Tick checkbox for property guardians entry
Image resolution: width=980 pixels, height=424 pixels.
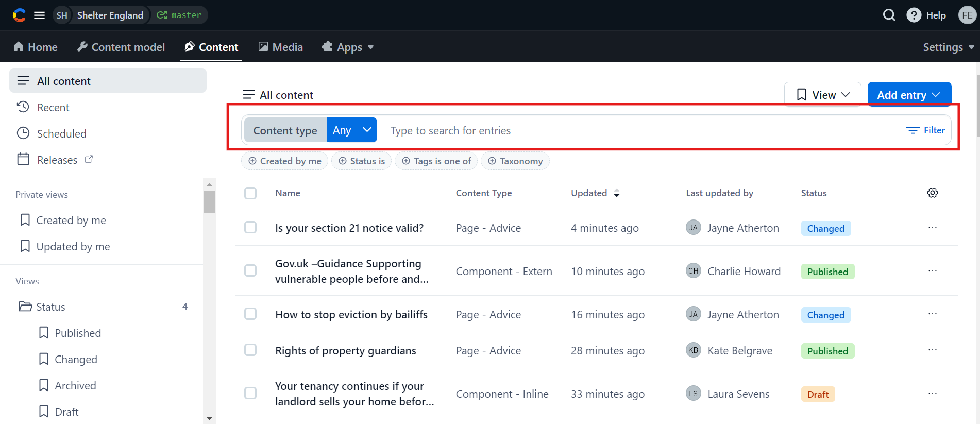pos(250,350)
